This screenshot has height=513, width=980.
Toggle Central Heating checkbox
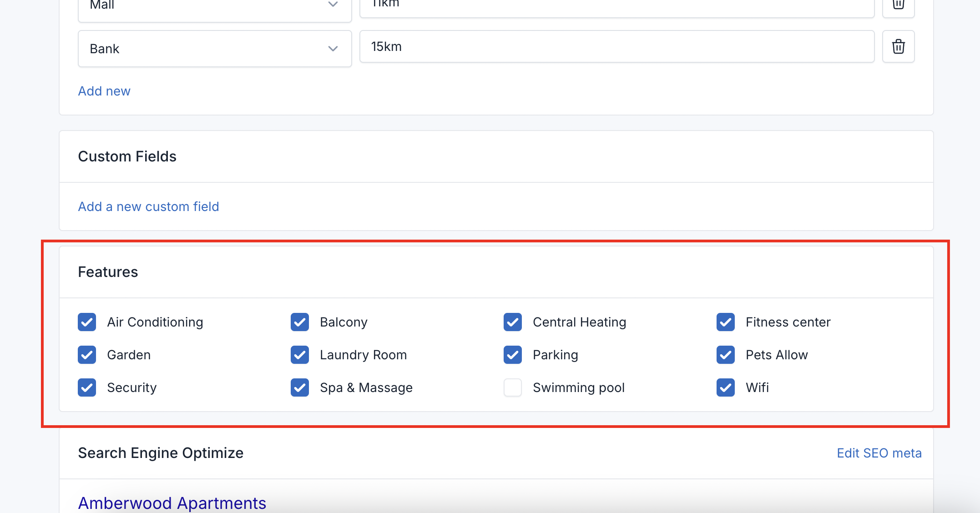coord(513,322)
